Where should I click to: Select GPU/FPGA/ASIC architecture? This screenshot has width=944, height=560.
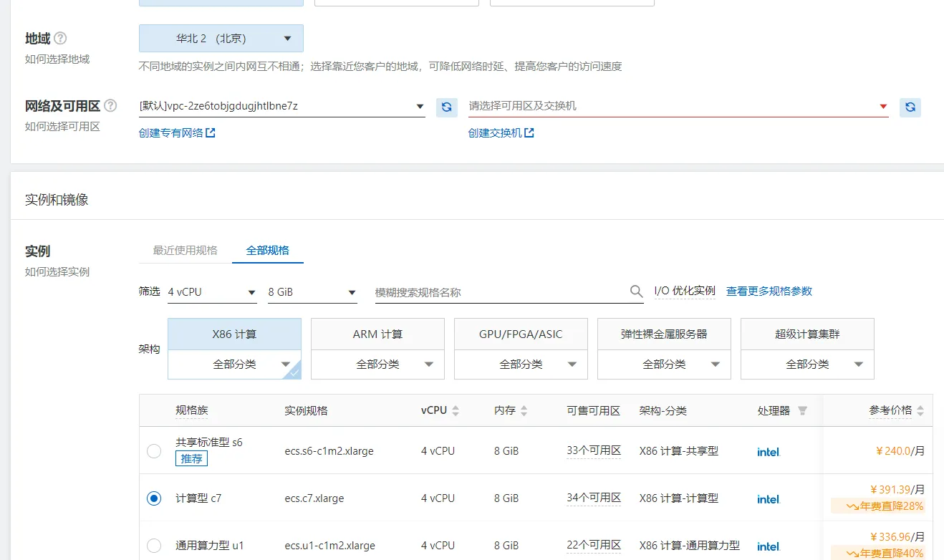pos(521,334)
